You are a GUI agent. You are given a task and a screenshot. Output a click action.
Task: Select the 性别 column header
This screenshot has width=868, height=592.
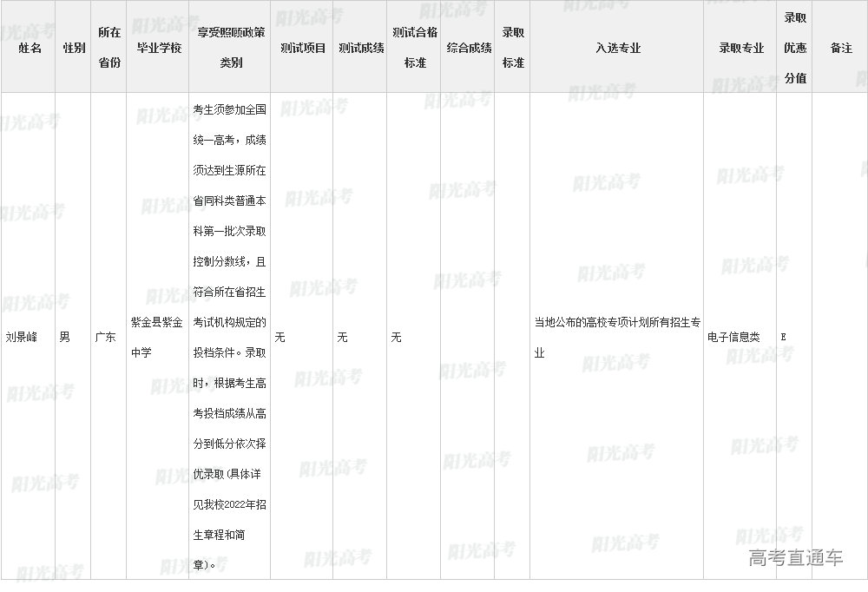click(x=74, y=49)
